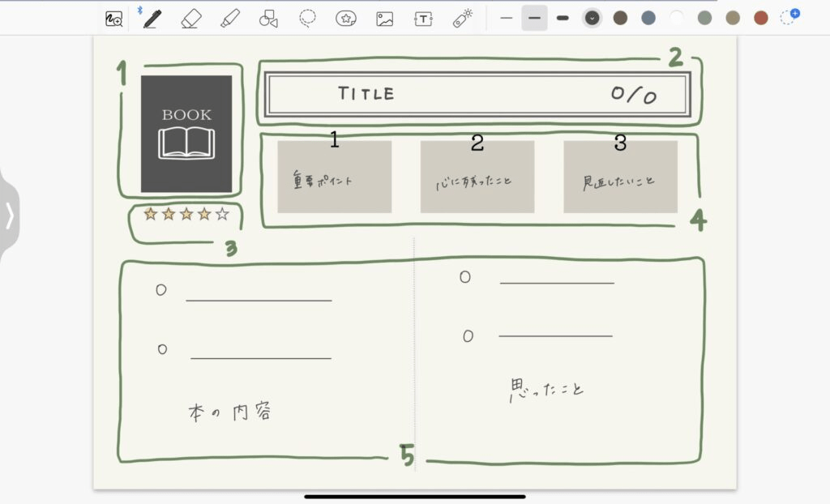Screen dimensions: 830x504
Task: Select the Laser pointer tool
Action: (x=463, y=19)
